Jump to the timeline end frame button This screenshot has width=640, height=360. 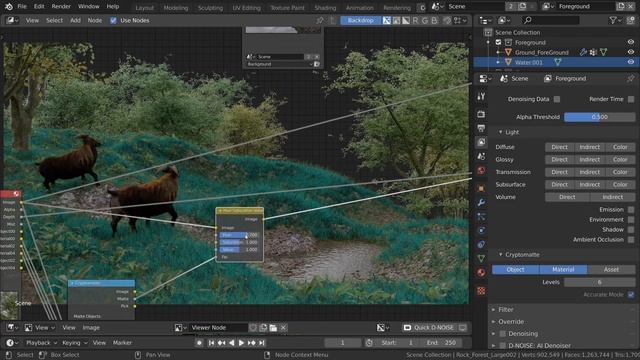[x=262, y=343]
